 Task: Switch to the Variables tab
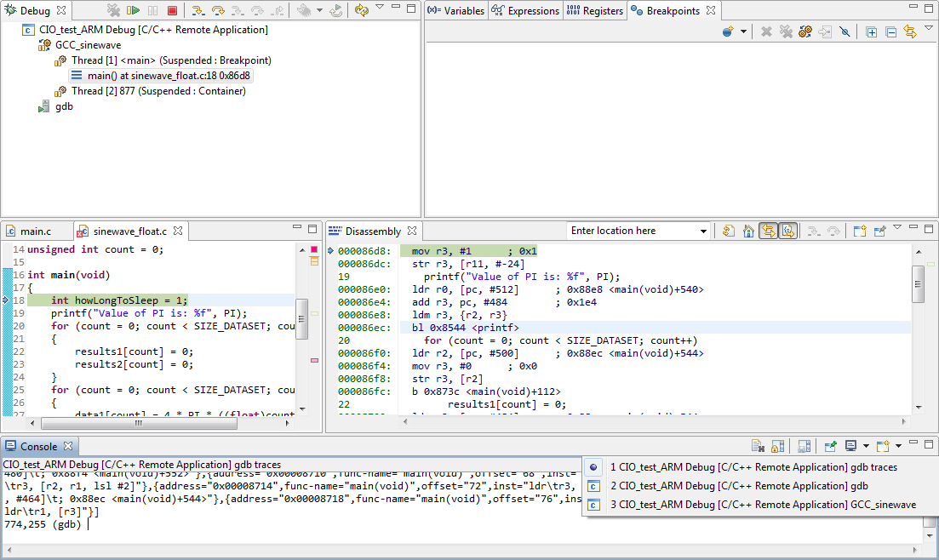[x=457, y=11]
